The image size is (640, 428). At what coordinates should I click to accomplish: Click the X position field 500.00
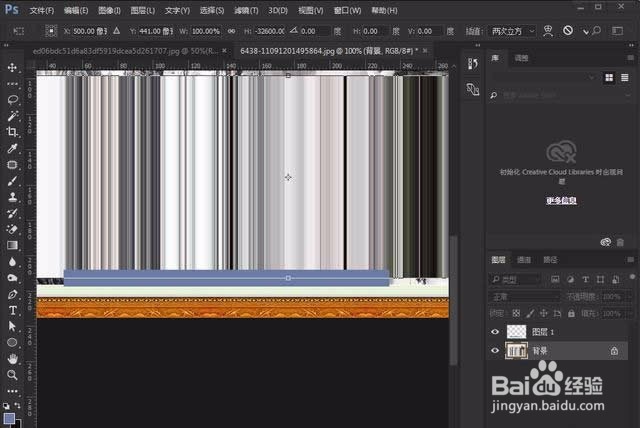[90, 31]
